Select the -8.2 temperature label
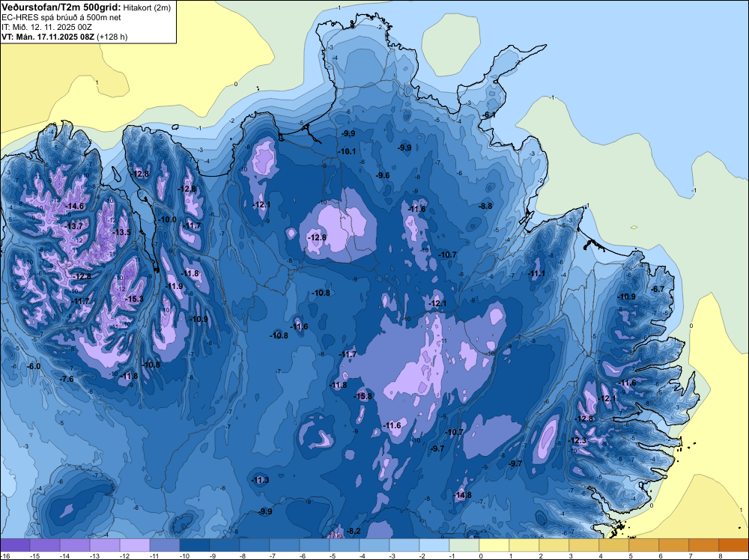749x560 pixels. pyautogui.click(x=354, y=532)
